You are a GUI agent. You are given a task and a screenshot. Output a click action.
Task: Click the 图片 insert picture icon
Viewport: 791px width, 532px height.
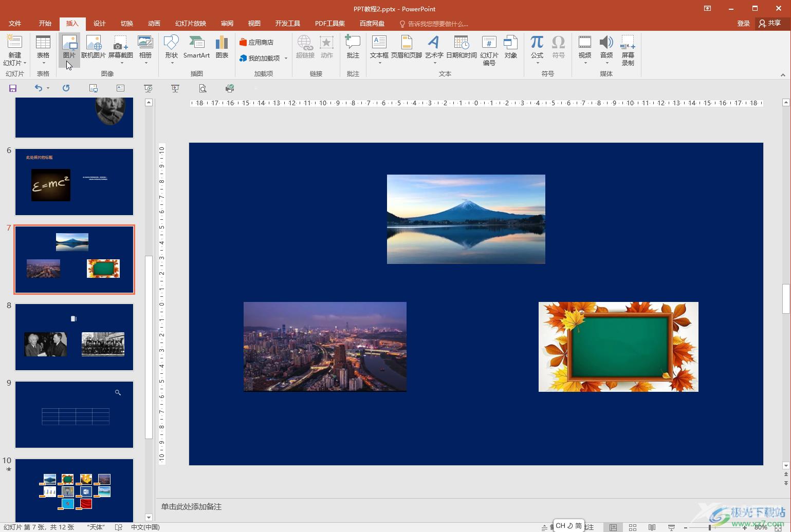(x=69, y=42)
